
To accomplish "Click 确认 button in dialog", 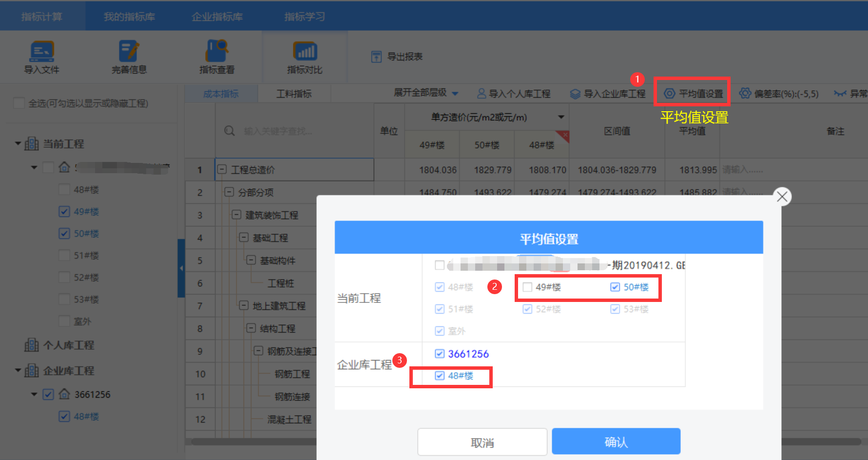I will click(x=616, y=441).
